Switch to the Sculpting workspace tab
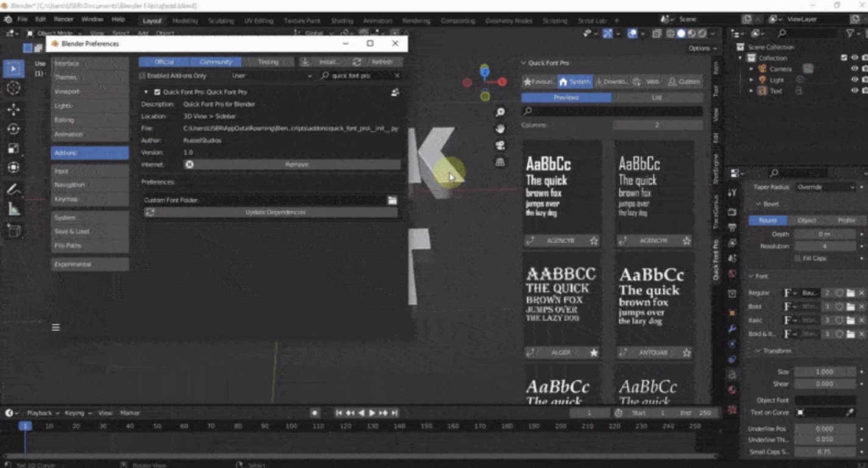 (x=221, y=21)
